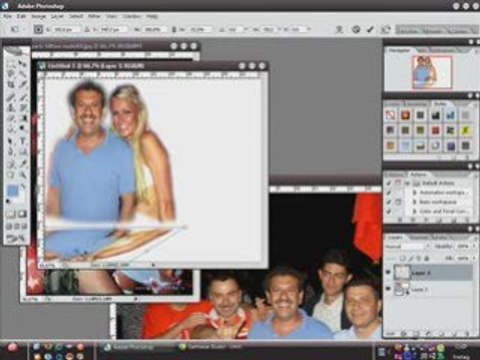The image size is (480, 360).
Task: Click the Navigator preview thumbnail
Action: [431, 72]
